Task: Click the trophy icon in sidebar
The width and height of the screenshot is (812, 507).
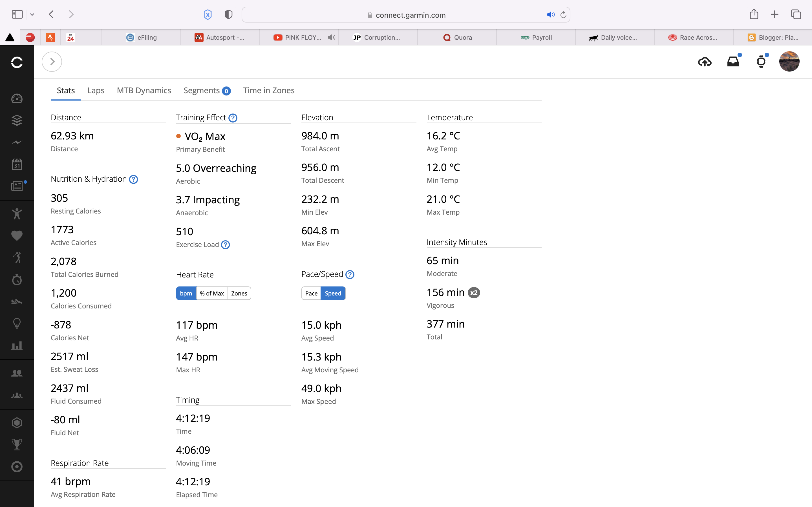Action: tap(17, 445)
